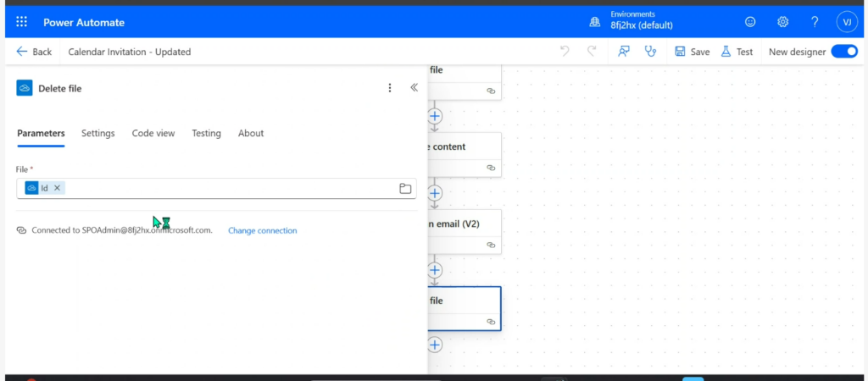
Task: Select the content action card
Action: click(465, 154)
